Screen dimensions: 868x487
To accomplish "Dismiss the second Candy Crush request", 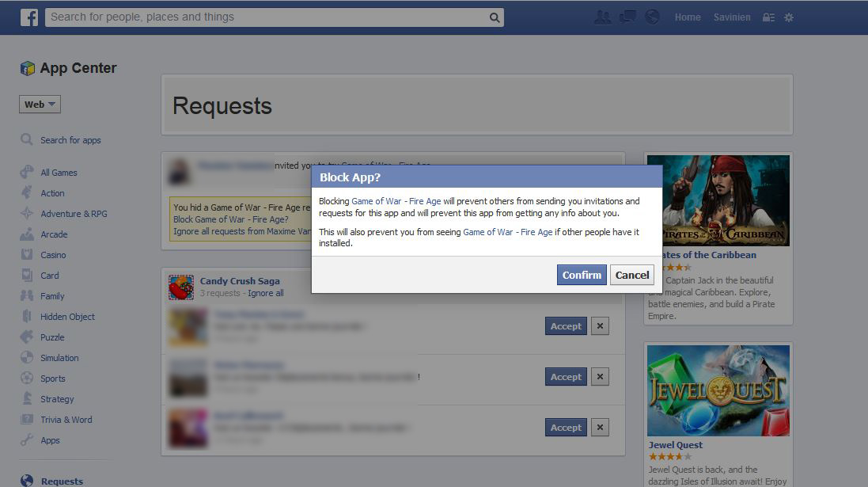I will 600,377.
